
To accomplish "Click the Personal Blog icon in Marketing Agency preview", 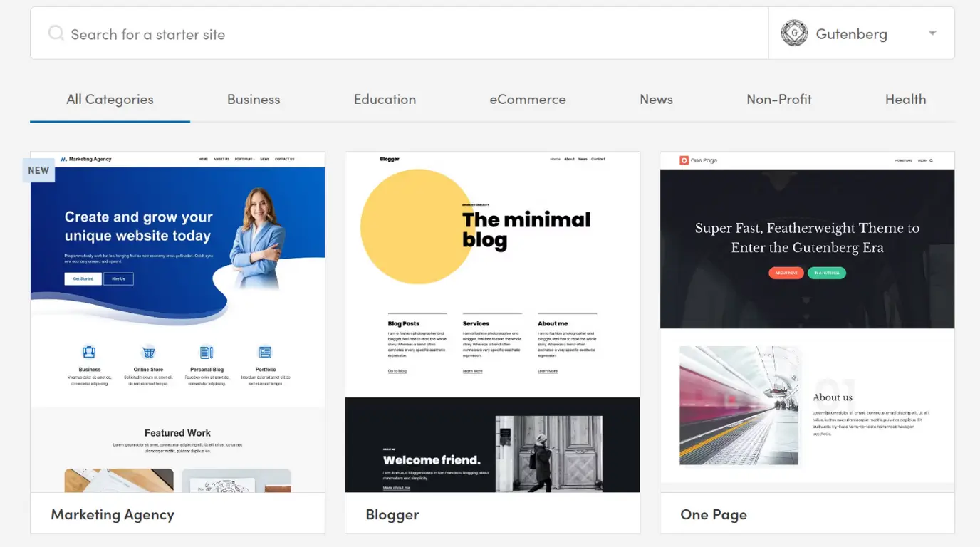I will pos(207,352).
